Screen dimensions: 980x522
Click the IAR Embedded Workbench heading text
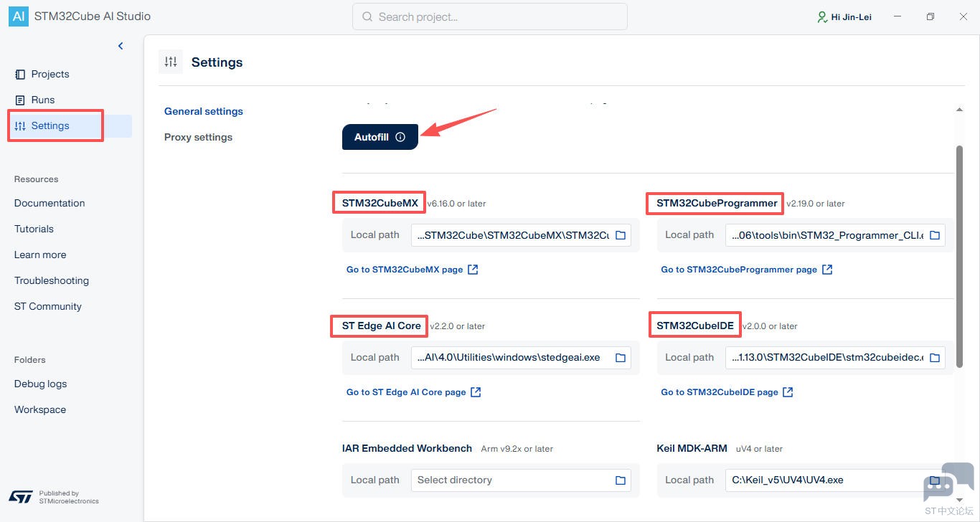tap(407, 448)
